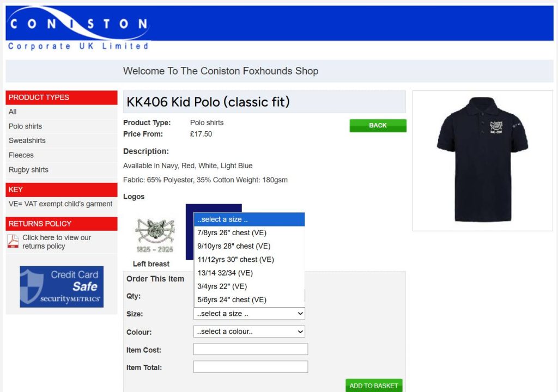Select 7/8yrs 26" chest size option

point(249,232)
